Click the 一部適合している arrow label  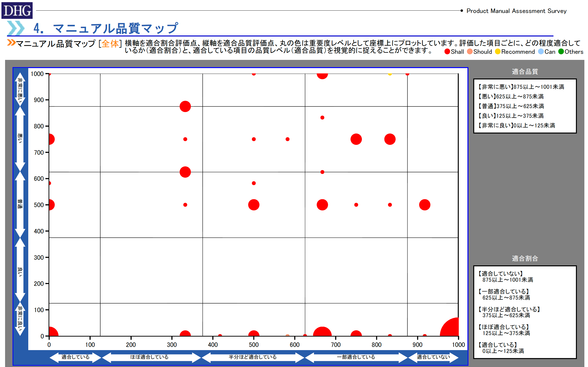[x=356, y=357]
